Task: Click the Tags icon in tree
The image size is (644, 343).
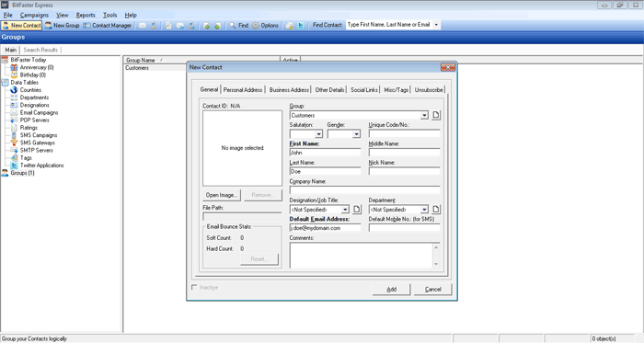Action: pos(14,157)
